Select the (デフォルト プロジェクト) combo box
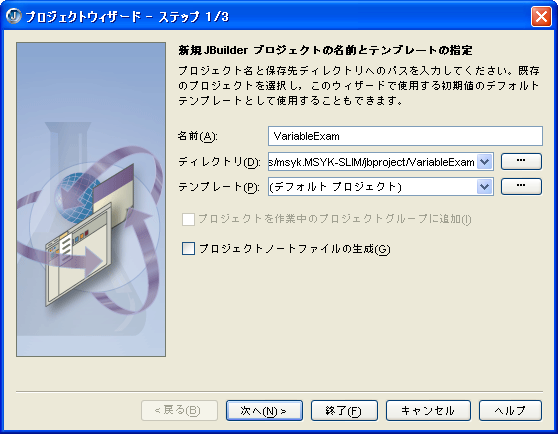The height and width of the screenshot is (434, 558). (380, 187)
